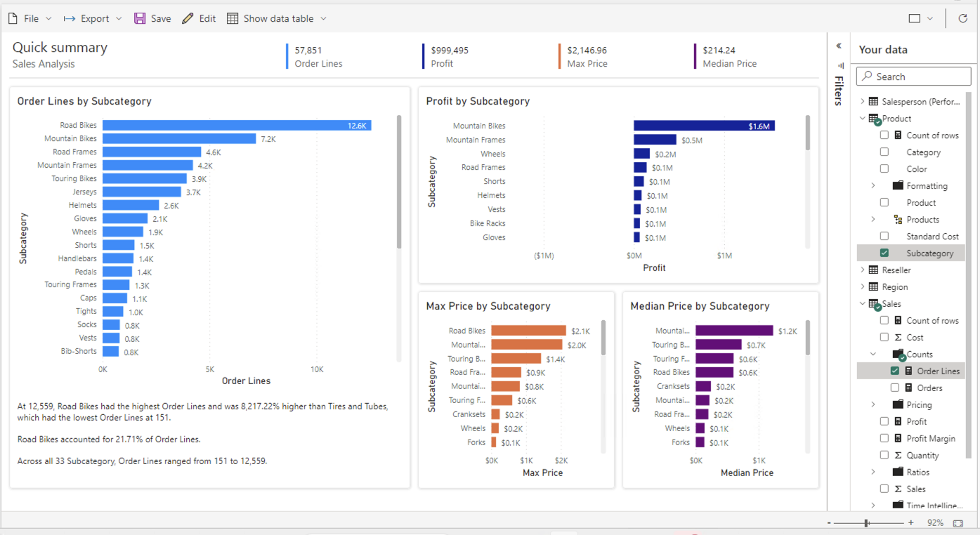Expand the Products hierarchy
The width and height of the screenshot is (980, 535).
point(873,220)
